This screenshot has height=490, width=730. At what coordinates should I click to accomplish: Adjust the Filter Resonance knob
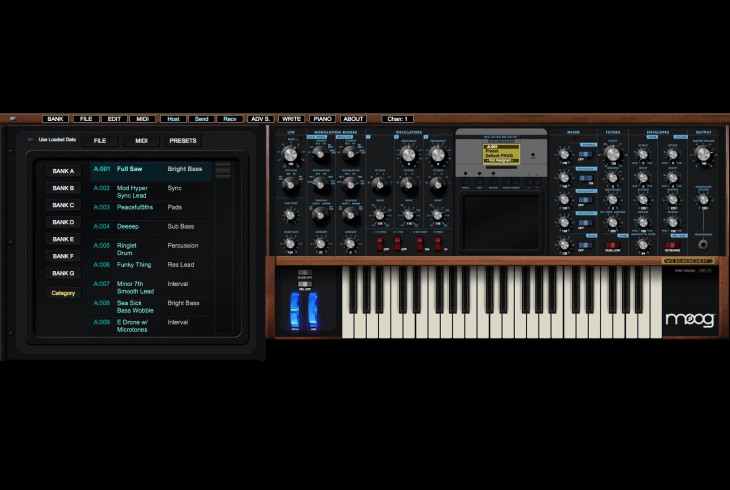coord(613,200)
